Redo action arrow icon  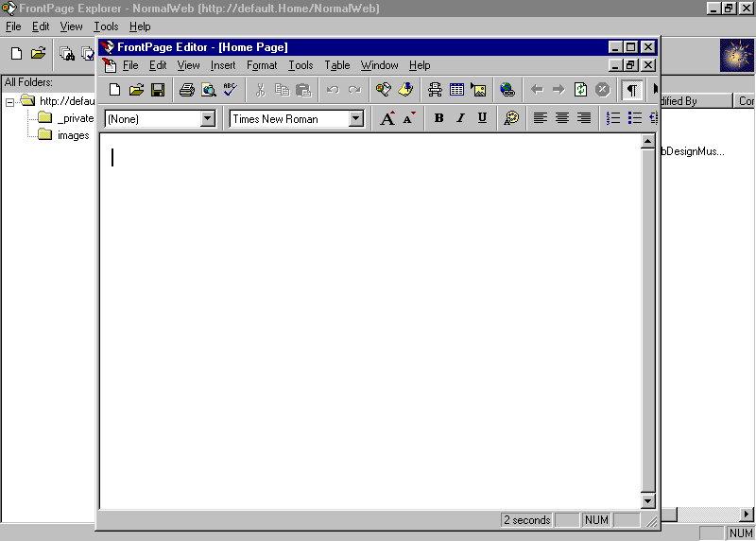coord(354,90)
